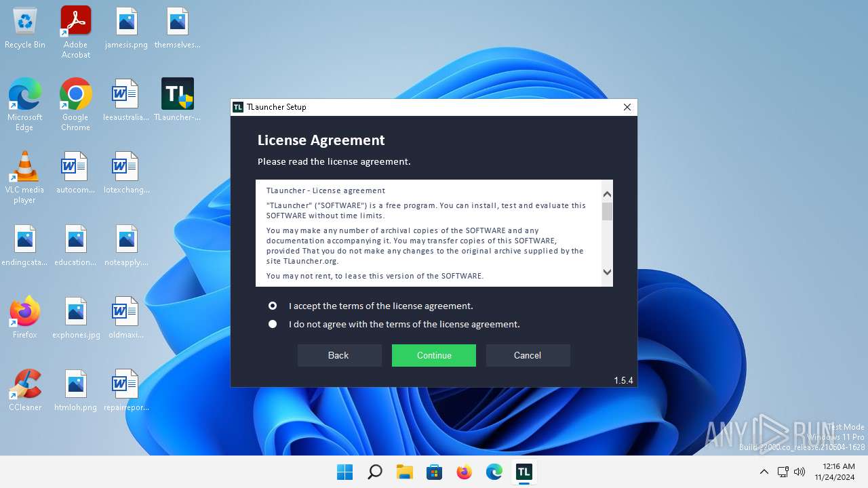Click 'Please read the license agreement.' text
The width and height of the screenshot is (868, 488).
(334, 161)
